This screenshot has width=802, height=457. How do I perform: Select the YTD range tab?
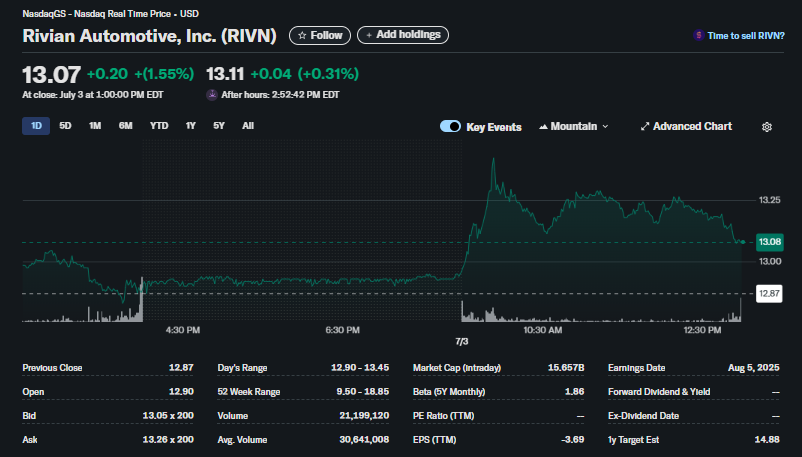[159, 126]
